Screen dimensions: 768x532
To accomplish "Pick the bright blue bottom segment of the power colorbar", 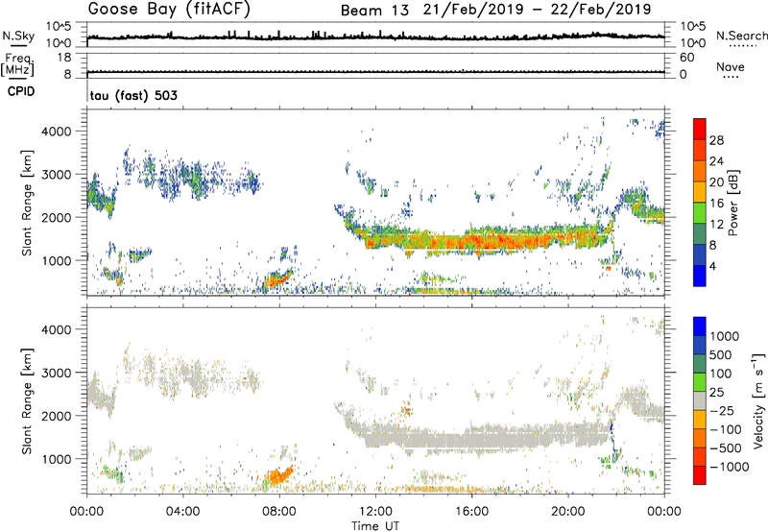I will point(700,276).
